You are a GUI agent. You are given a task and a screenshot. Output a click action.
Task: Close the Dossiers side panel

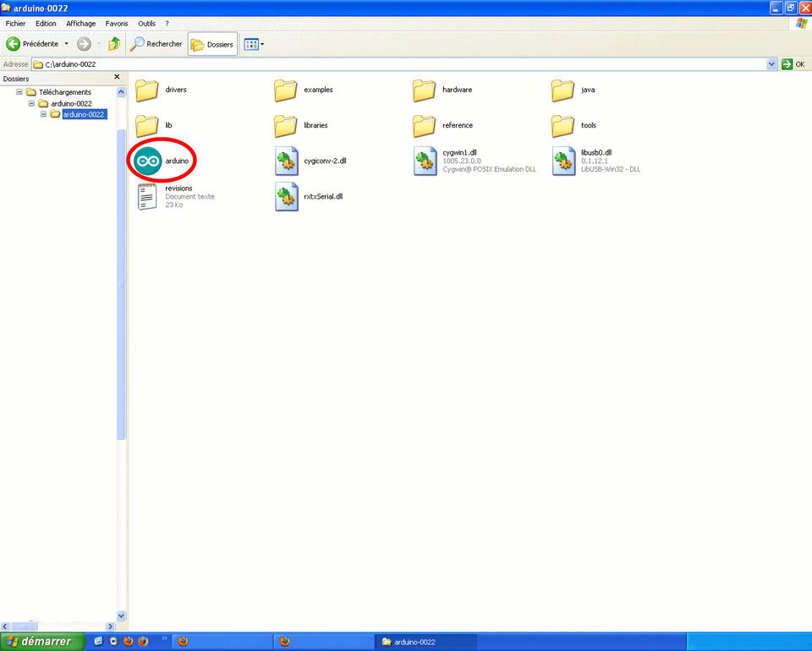pos(117,78)
